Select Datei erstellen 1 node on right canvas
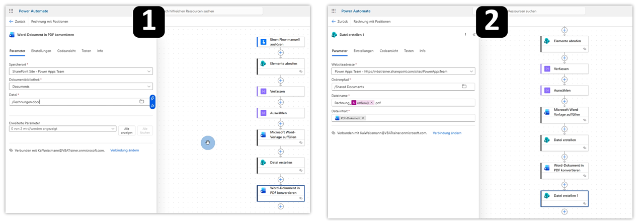Screen dimensions: 644x221 [x=565, y=198]
